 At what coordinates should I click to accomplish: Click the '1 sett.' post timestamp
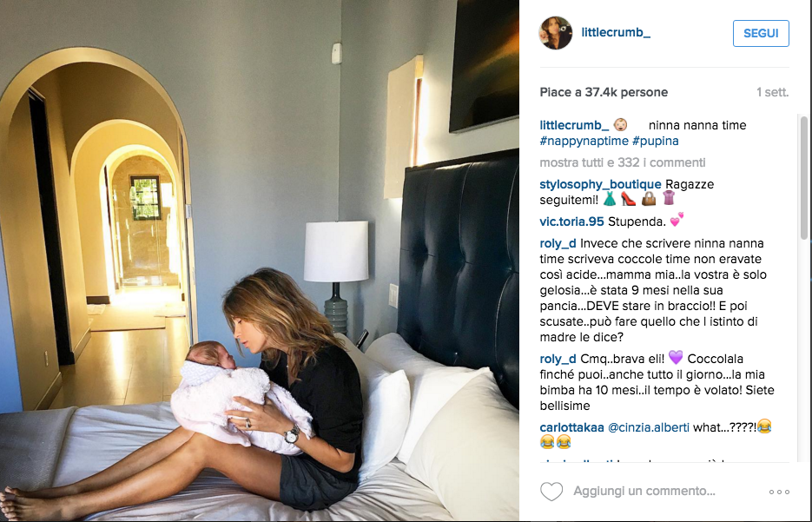click(772, 92)
